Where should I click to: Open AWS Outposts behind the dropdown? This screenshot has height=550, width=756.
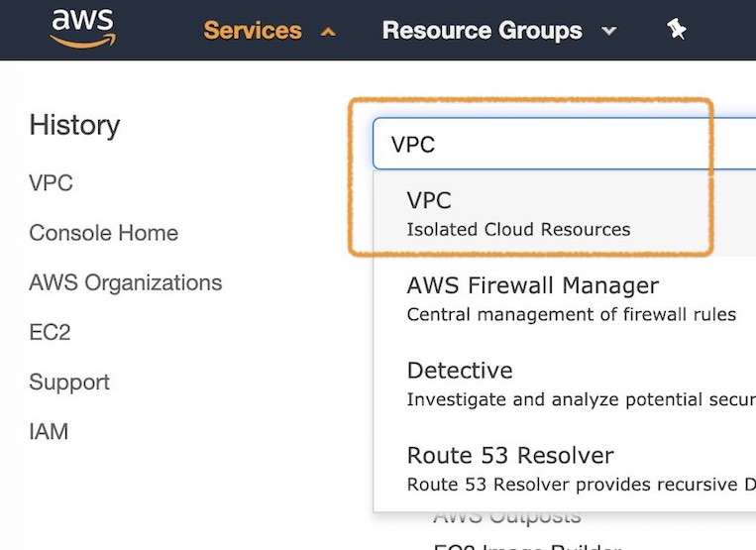pyautogui.click(x=506, y=517)
